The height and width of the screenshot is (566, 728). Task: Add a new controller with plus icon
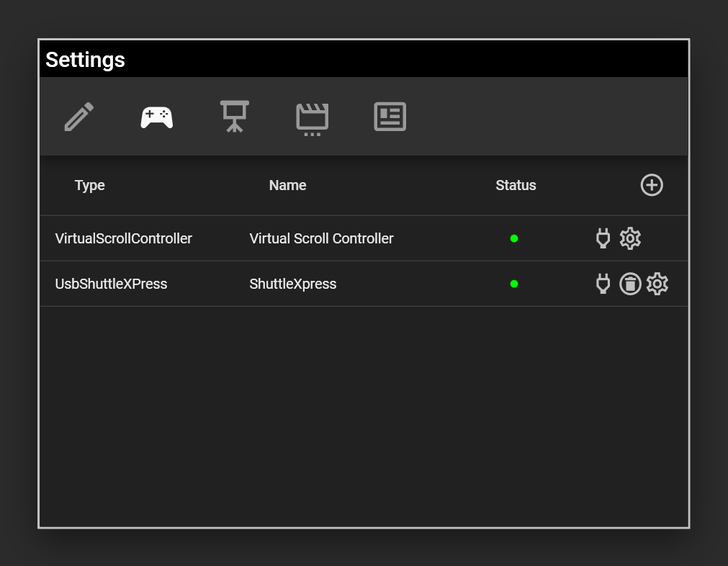[652, 185]
